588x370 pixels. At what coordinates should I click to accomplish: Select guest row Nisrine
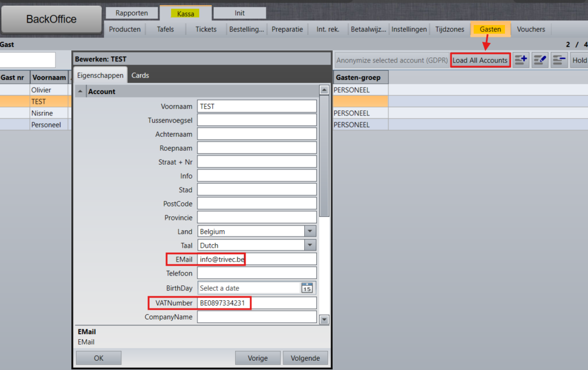42,113
